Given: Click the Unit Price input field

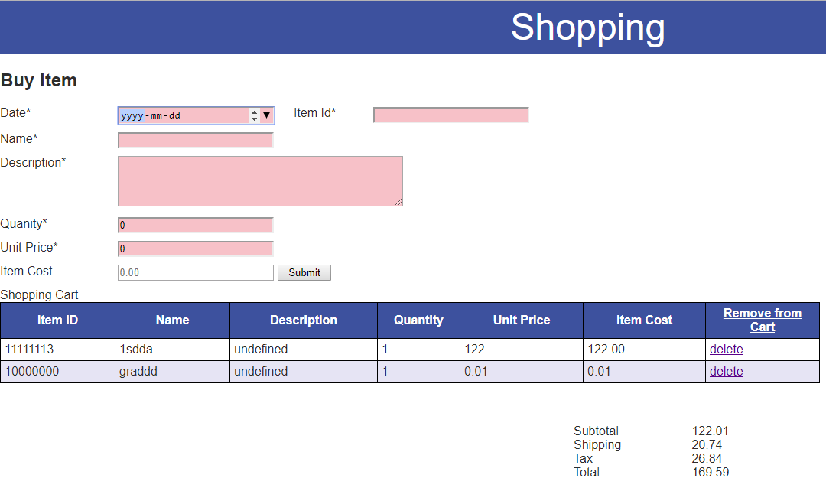Looking at the screenshot, I should point(195,249).
